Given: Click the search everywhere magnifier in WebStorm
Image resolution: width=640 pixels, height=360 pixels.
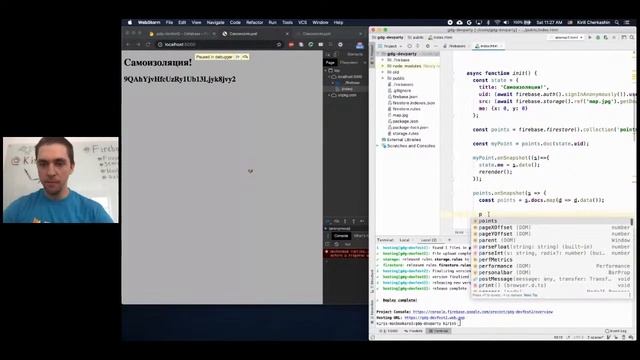Looking at the screenshot, I should coord(632,38).
